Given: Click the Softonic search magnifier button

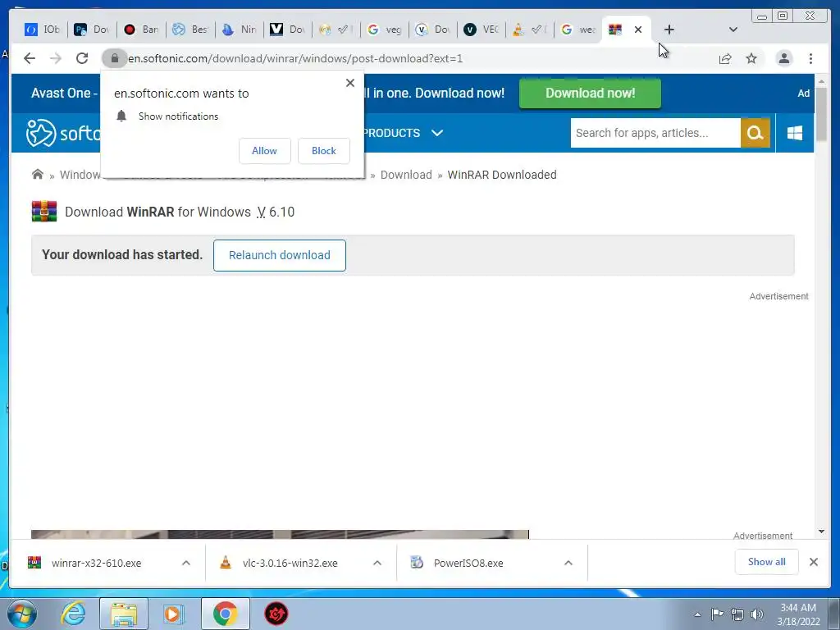Looking at the screenshot, I should coord(756,133).
